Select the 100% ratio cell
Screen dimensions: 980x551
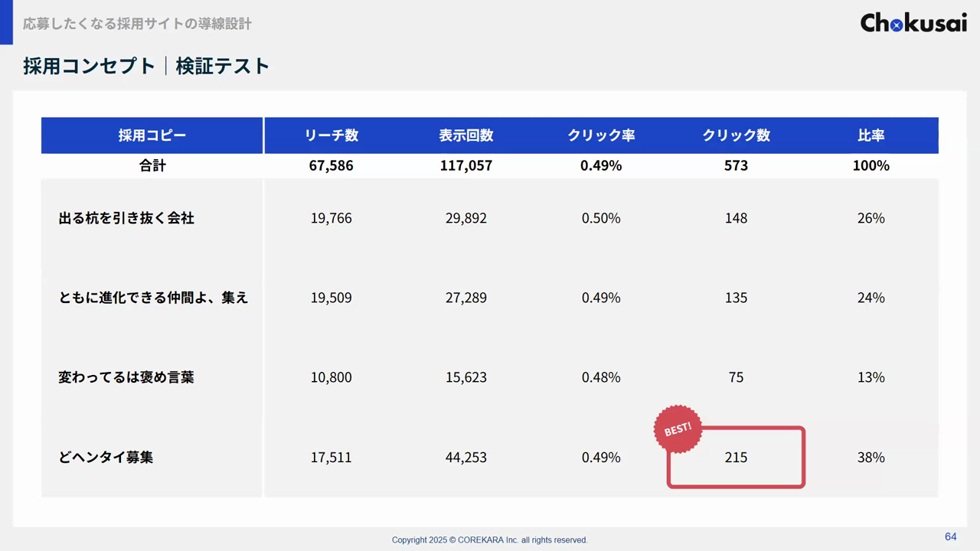[x=871, y=165]
